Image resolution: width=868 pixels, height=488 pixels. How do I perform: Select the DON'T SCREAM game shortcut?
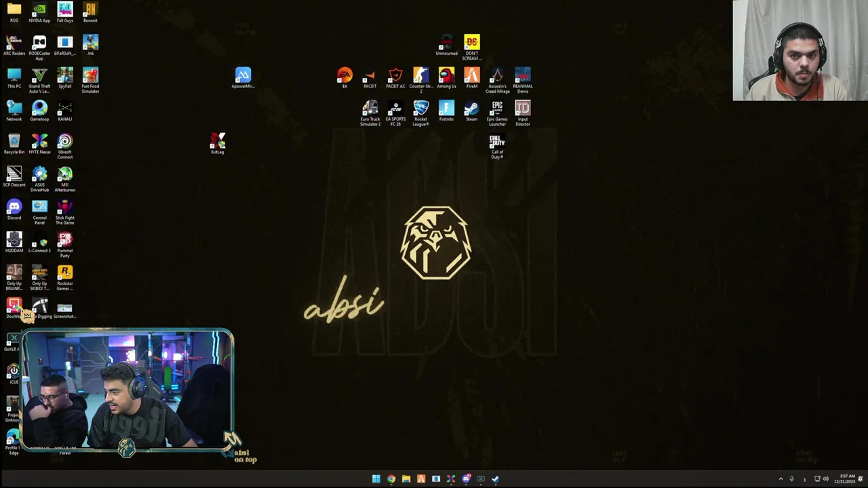(472, 47)
